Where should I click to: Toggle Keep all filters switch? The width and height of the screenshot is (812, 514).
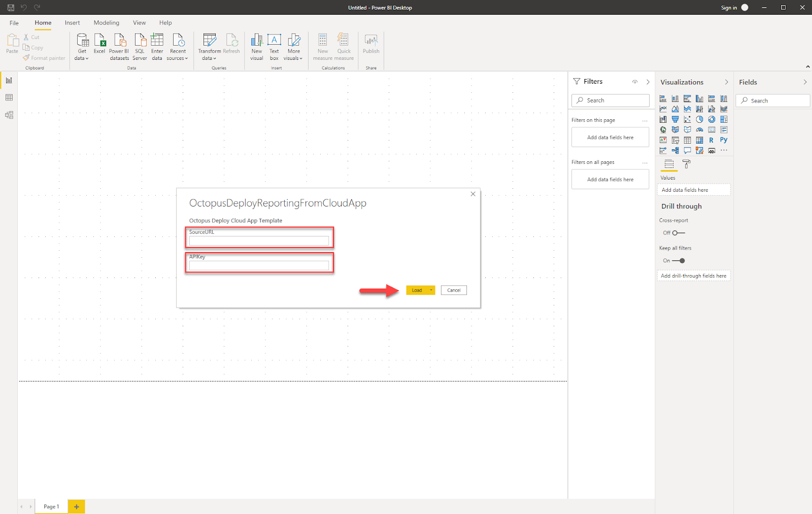(679, 261)
